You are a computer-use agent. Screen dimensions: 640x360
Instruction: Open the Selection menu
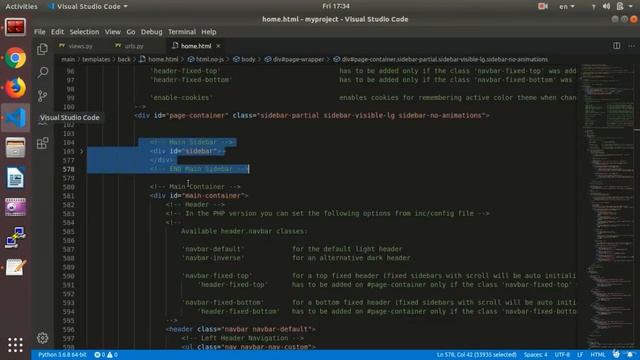[x=84, y=32]
